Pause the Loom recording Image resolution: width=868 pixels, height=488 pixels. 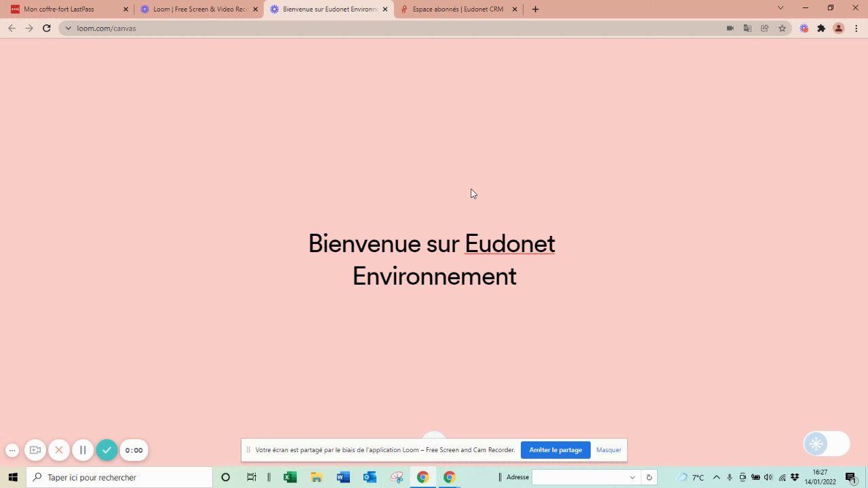pos(83,450)
